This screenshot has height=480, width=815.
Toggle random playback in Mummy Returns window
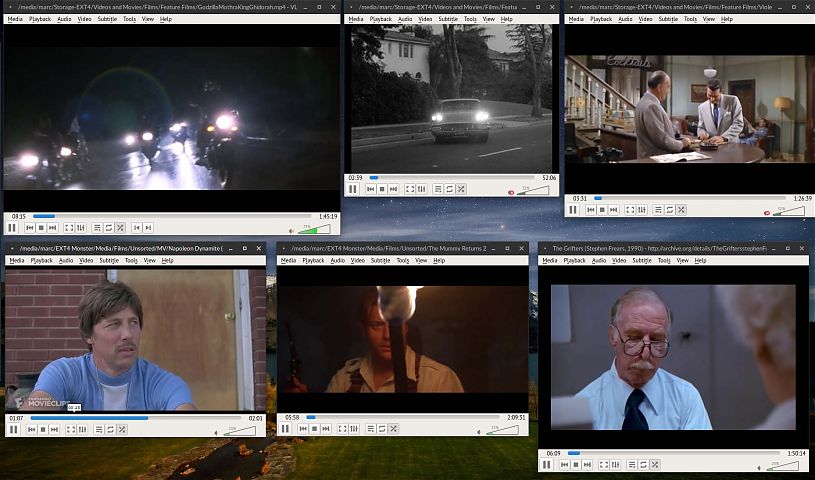pyautogui.click(x=393, y=429)
